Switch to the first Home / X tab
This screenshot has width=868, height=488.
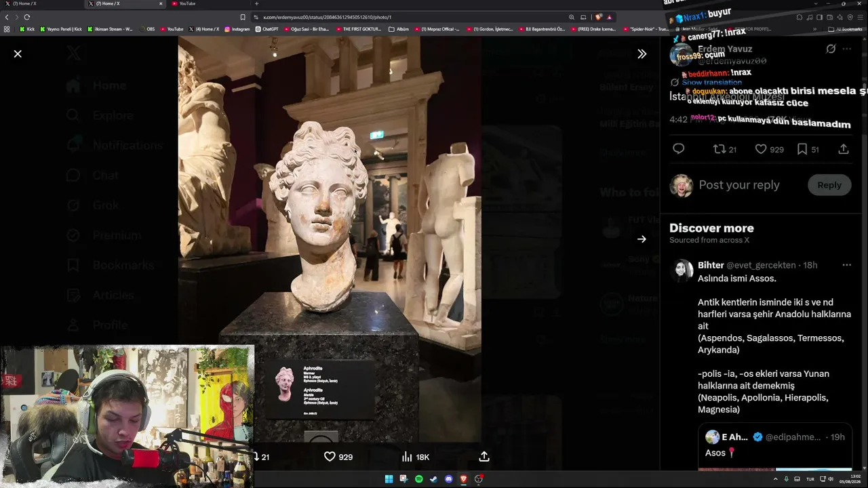click(41, 3)
